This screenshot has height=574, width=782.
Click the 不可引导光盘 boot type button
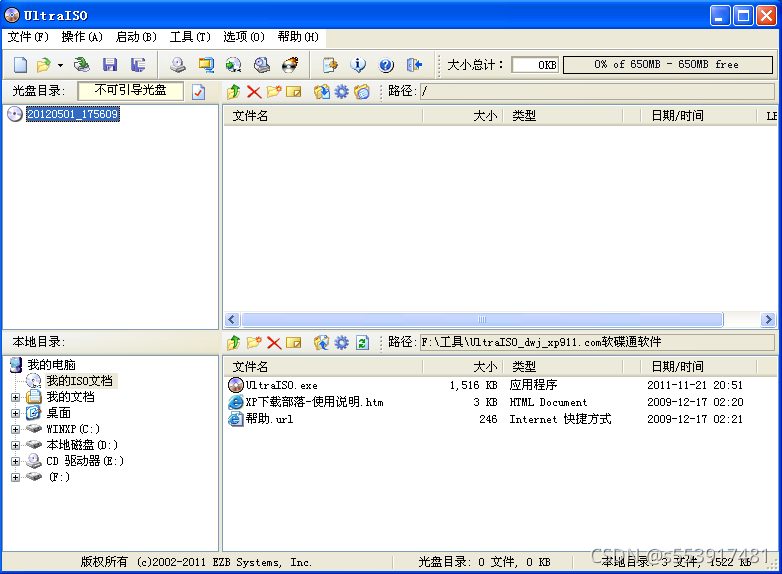click(130, 91)
